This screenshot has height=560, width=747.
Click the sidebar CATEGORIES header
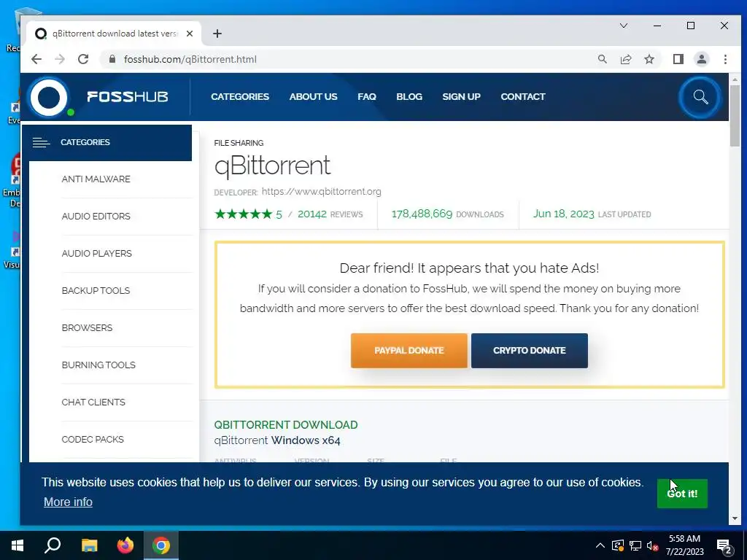107,142
